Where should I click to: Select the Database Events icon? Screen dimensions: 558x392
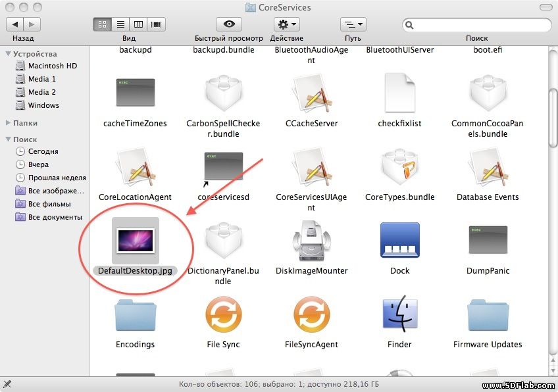(488, 167)
